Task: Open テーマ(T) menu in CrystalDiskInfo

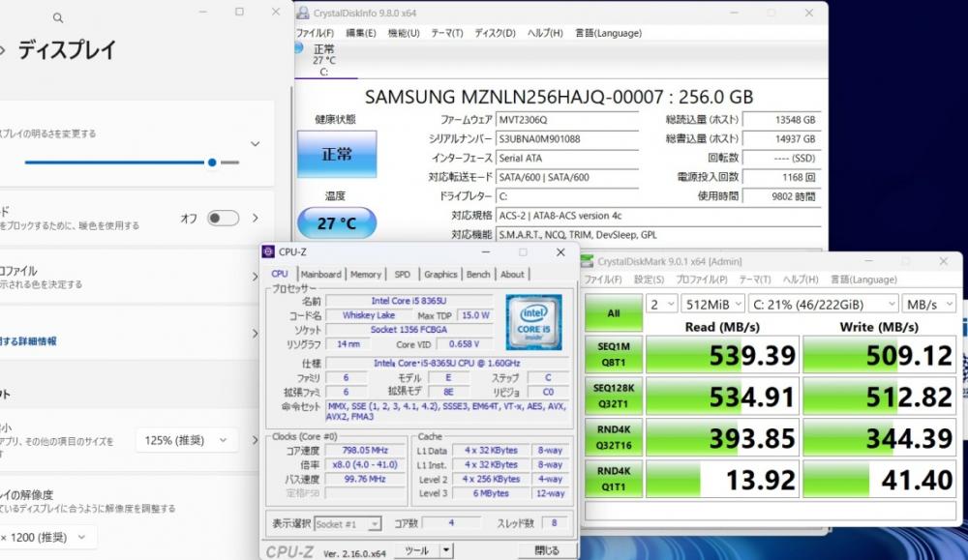Action: pos(447,33)
